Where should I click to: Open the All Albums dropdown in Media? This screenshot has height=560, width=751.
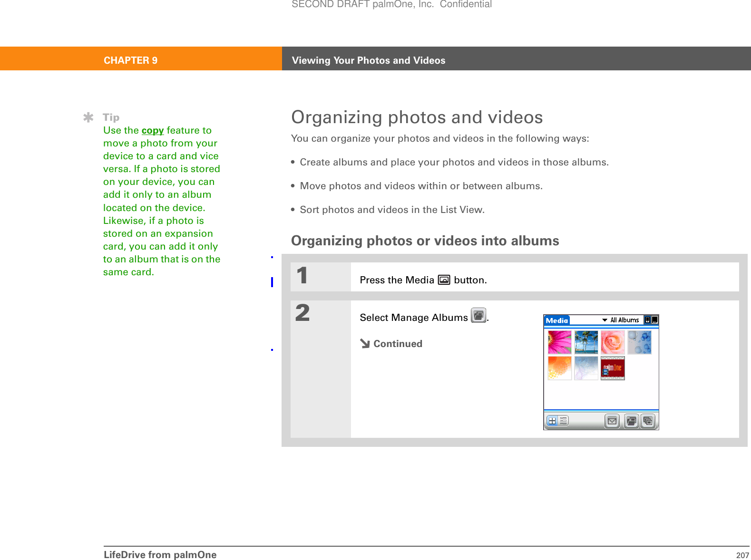[x=621, y=320]
